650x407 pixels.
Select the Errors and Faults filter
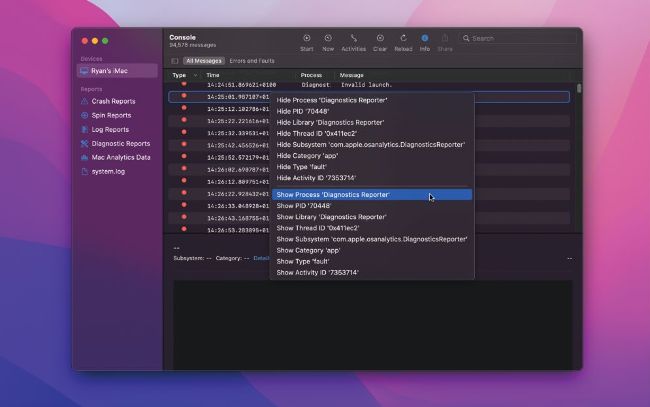252,61
